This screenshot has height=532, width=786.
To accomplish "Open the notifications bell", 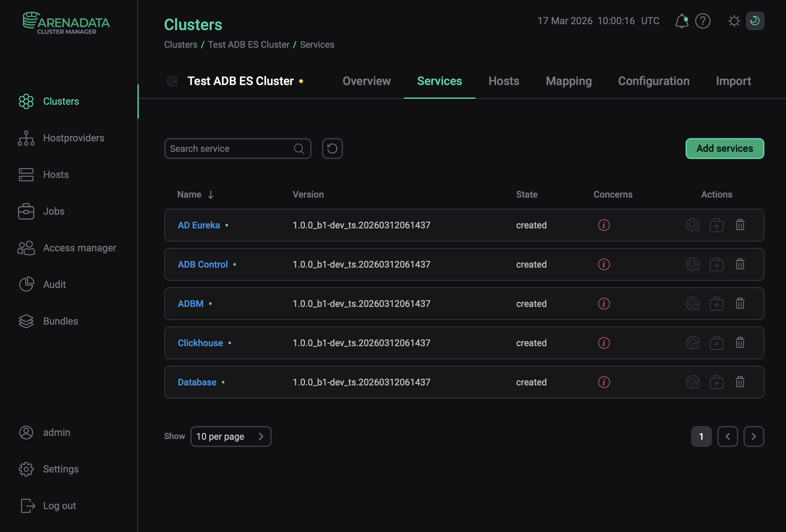I will 682,21.
